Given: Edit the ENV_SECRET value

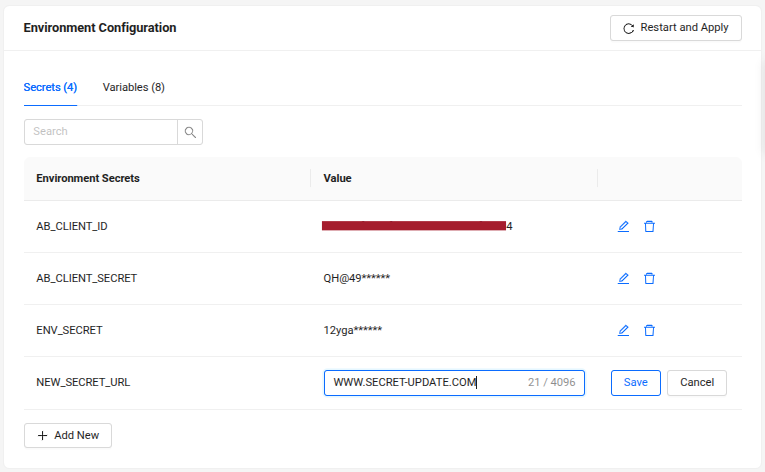Looking at the screenshot, I should (x=623, y=330).
